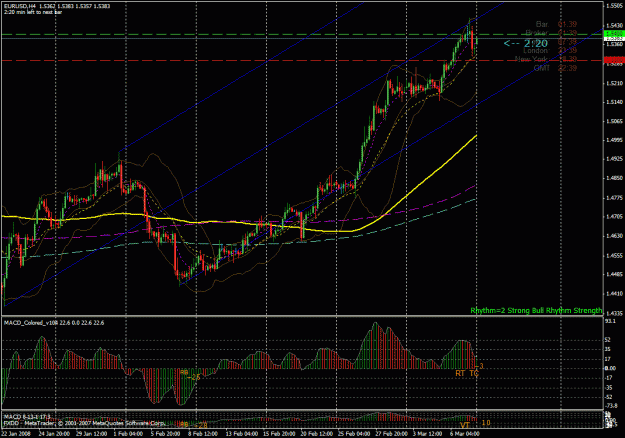Image resolution: width=625 pixels, height=438 pixels.
Task: Click the red price tag on the price scale
Action: click(x=614, y=60)
